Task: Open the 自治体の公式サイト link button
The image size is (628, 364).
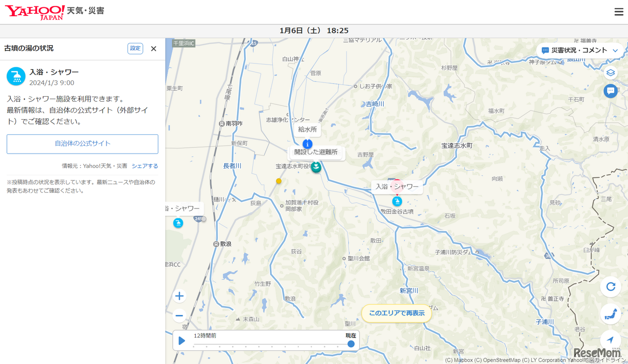Action: (x=82, y=144)
